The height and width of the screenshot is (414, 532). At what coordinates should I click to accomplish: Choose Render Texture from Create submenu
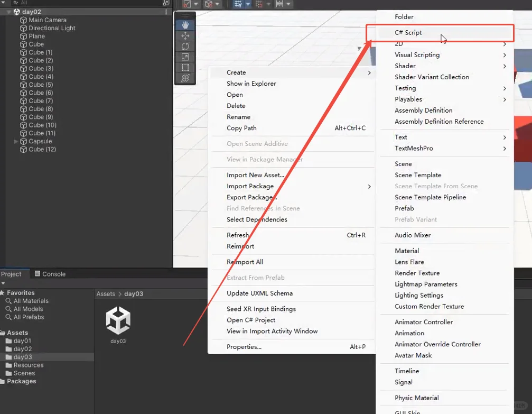click(445, 273)
